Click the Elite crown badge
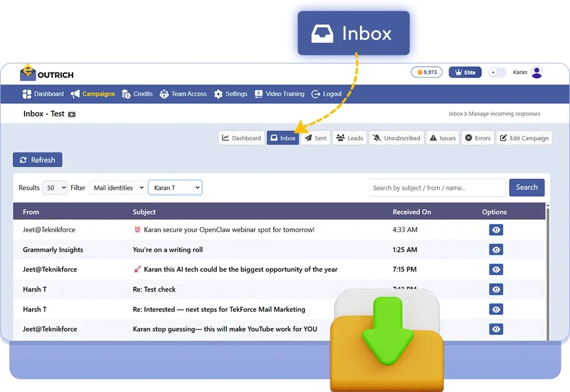The width and height of the screenshot is (570, 392). [465, 72]
